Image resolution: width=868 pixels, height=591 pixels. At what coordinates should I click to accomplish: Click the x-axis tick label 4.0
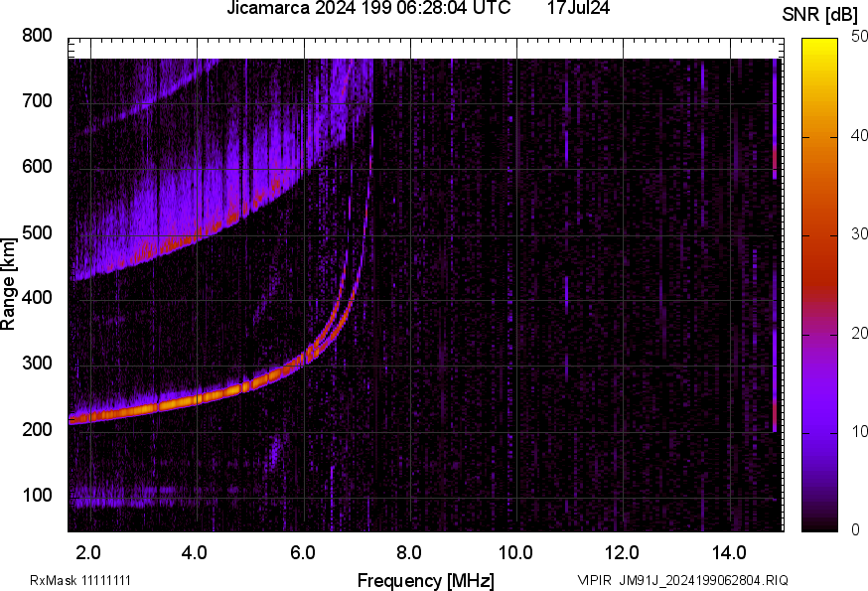point(195,552)
